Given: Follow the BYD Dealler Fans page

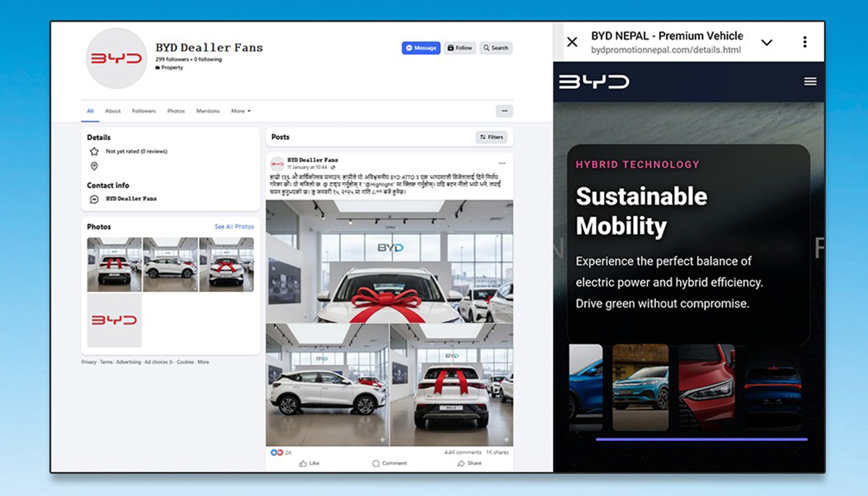Looking at the screenshot, I should click(460, 48).
